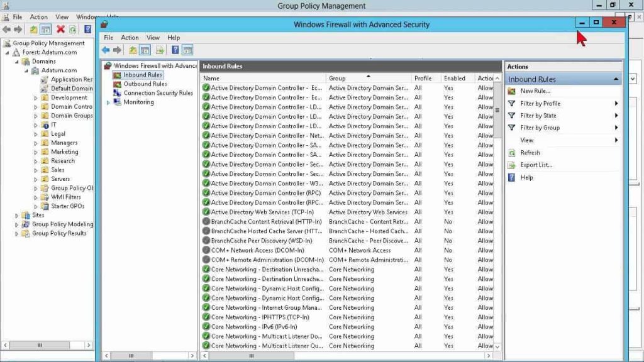This screenshot has height=362, width=644.
Task: Click the rules list horizontal scrollbar right arrow
Action: pos(488,356)
